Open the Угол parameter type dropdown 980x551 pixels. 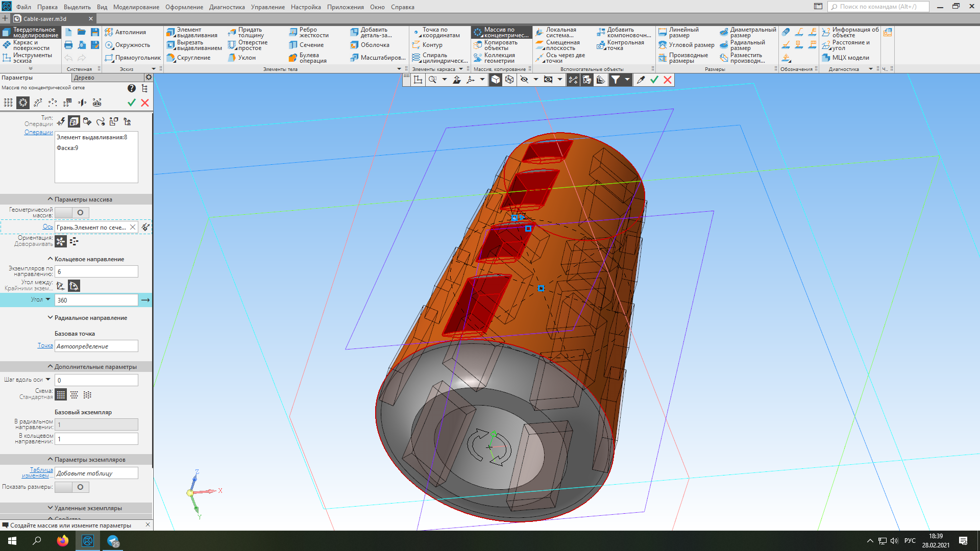[x=48, y=299]
